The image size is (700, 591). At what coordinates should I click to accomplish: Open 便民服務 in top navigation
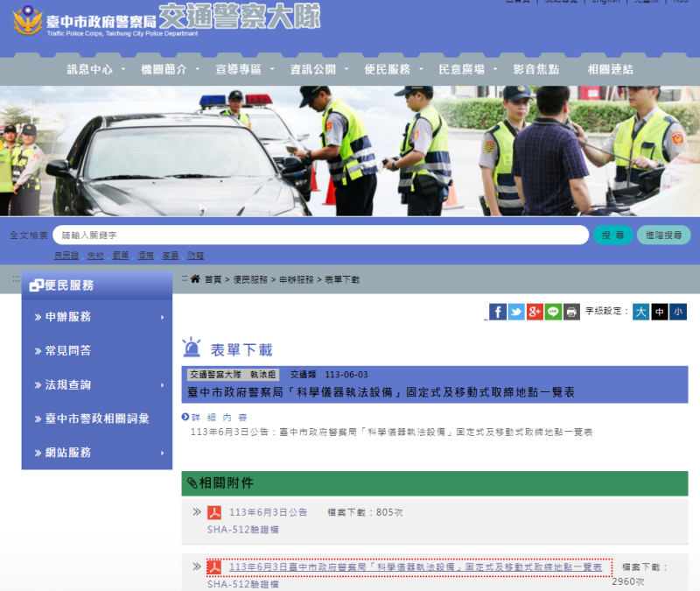pos(387,69)
